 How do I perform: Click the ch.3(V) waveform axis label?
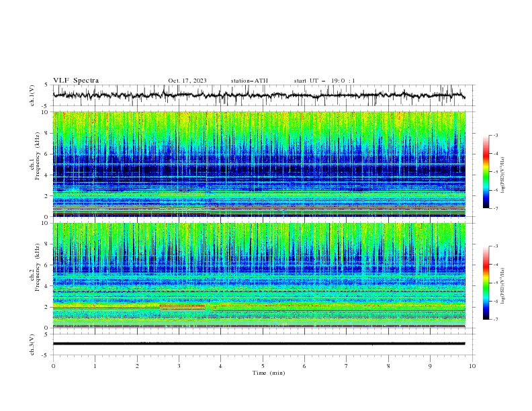32,345
